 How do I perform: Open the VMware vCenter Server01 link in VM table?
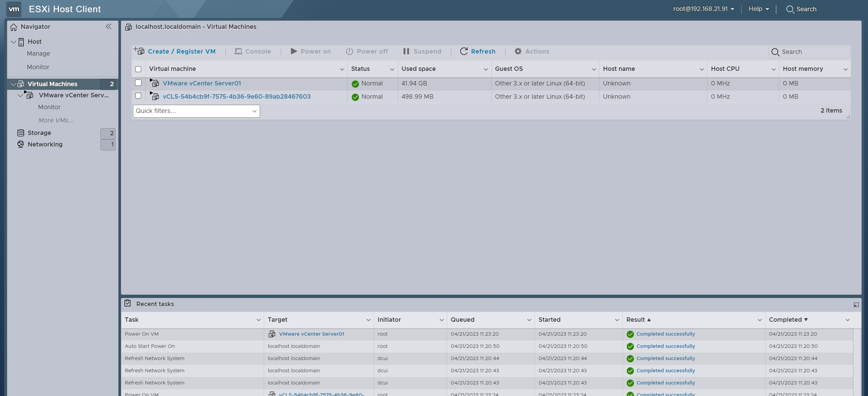[202, 83]
